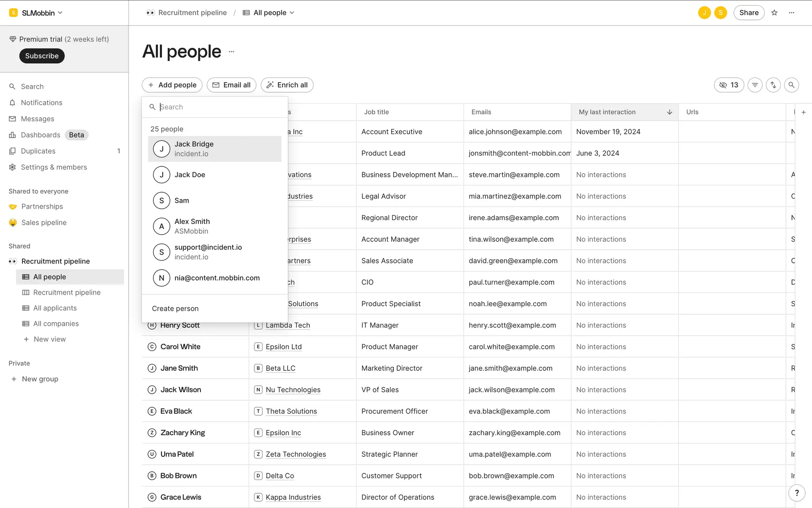Open the filter icon button
Image resolution: width=812 pixels, height=508 pixels.
pyautogui.click(x=755, y=85)
